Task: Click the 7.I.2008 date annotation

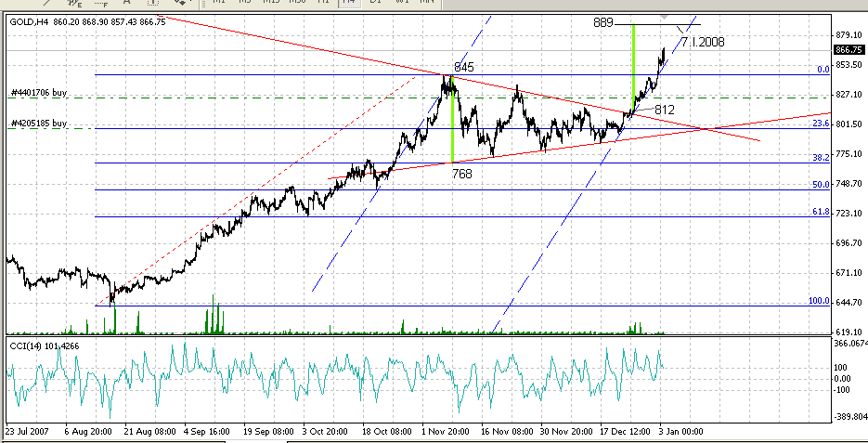Action: tap(703, 42)
